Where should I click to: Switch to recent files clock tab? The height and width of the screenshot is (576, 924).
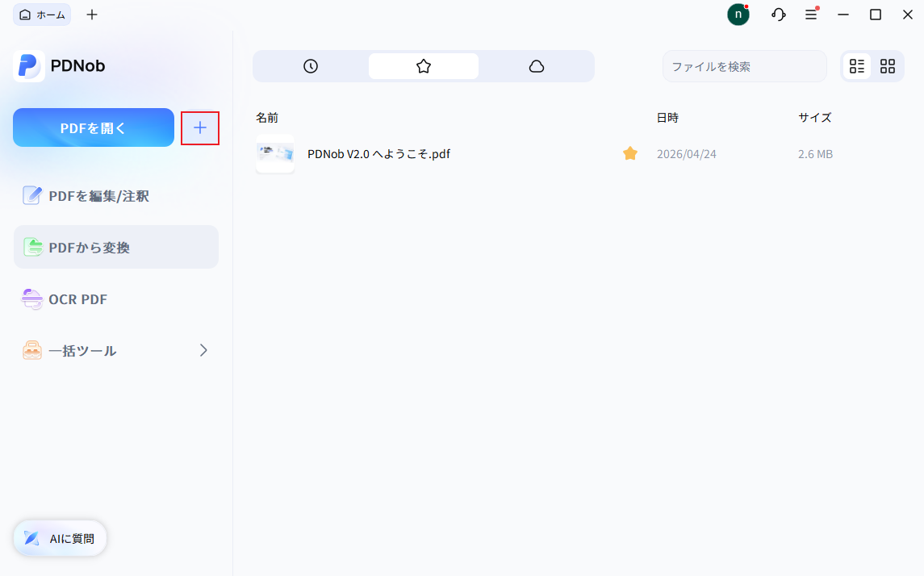311,66
